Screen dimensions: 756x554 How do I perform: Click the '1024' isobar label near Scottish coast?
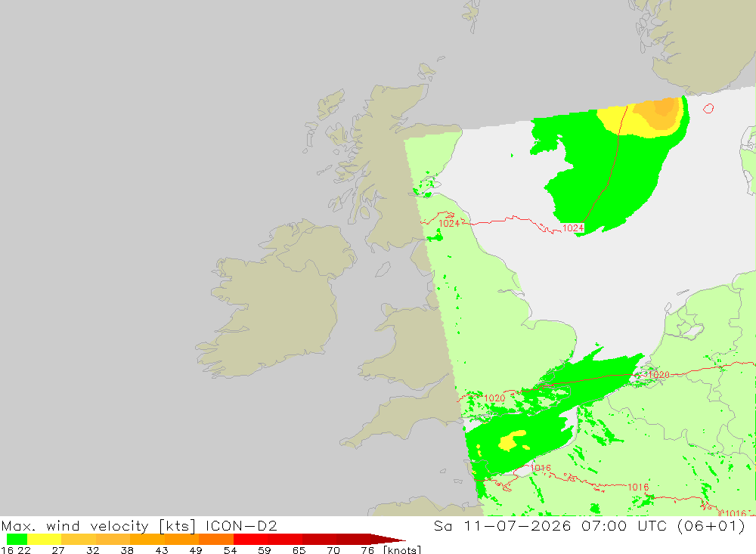coord(449,223)
